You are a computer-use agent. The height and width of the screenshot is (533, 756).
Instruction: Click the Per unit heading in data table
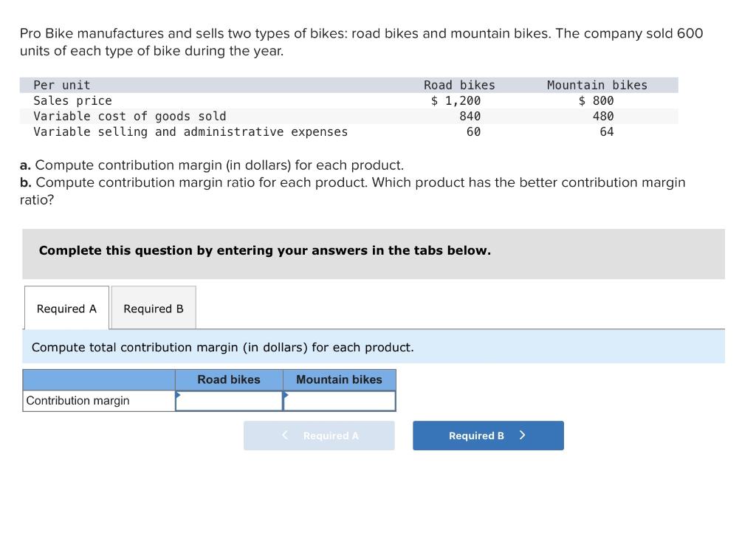62,85
